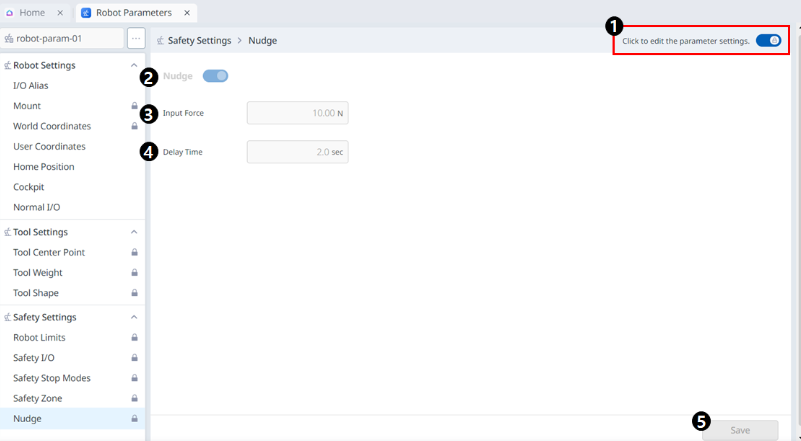
Task: Click the Delay Time value field
Action: (297, 152)
